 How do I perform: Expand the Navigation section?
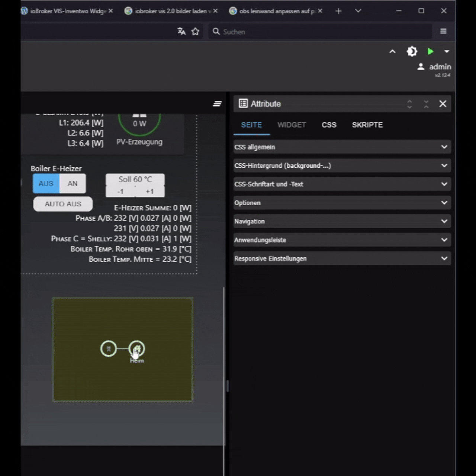(342, 221)
